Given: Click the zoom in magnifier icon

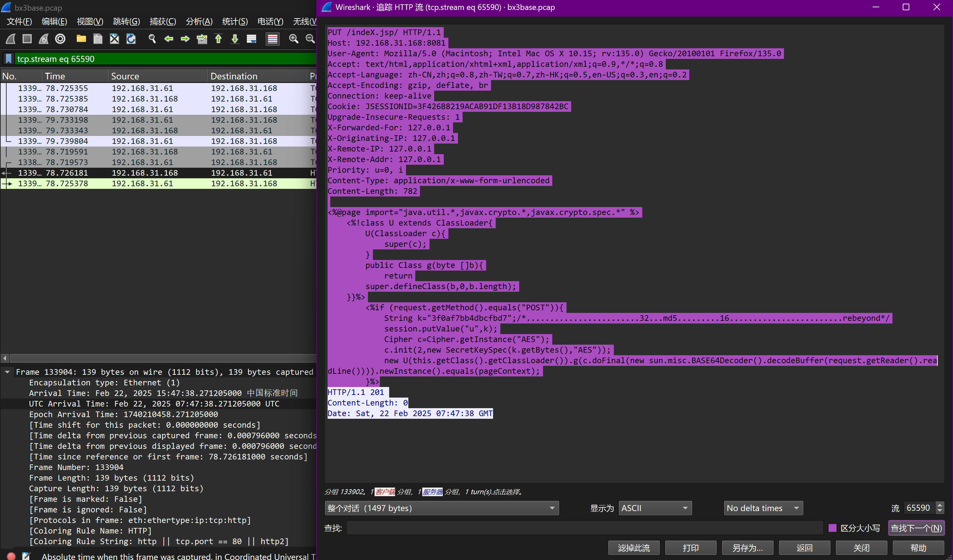Looking at the screenshot, I should tap(294, 39).
